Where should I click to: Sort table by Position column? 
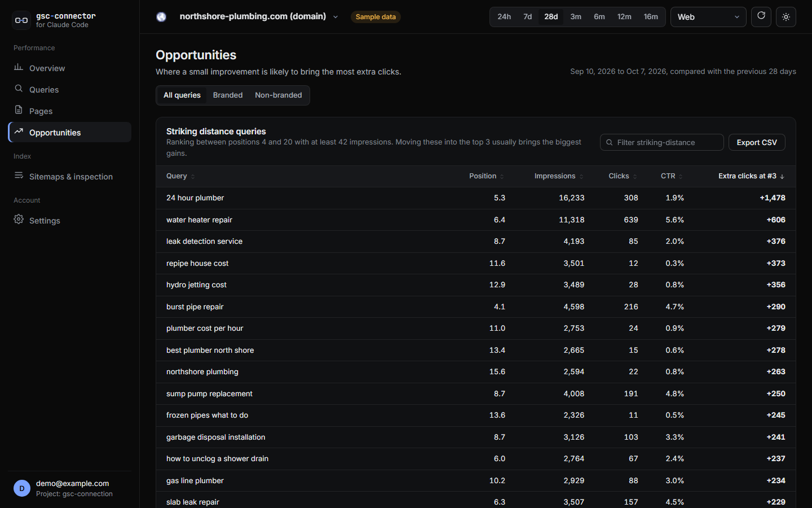pos(486,176)
